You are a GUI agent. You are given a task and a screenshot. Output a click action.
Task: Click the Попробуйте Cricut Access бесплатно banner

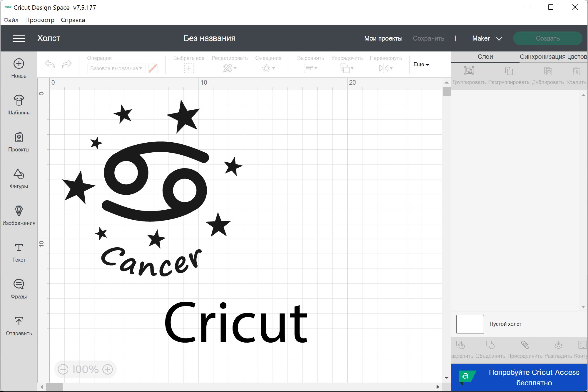click(519, 378)
